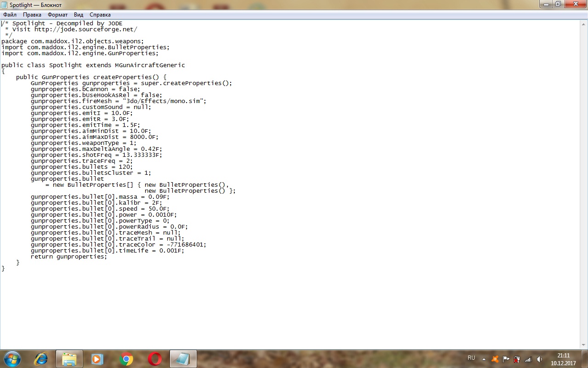Click the 'package com.maddox.il2.objects.weapons' line
The width and height of the screenshot is (588, 368).
click(73, 41)
